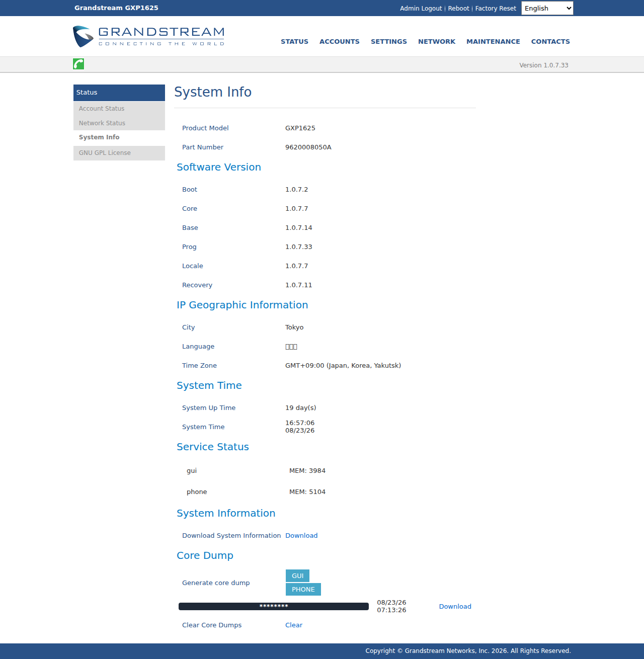Click Base version 1.0.7.14
Image resolution: width=644 pixels, height=659 pixels.
pyautogui.click(x=299, y=228)
